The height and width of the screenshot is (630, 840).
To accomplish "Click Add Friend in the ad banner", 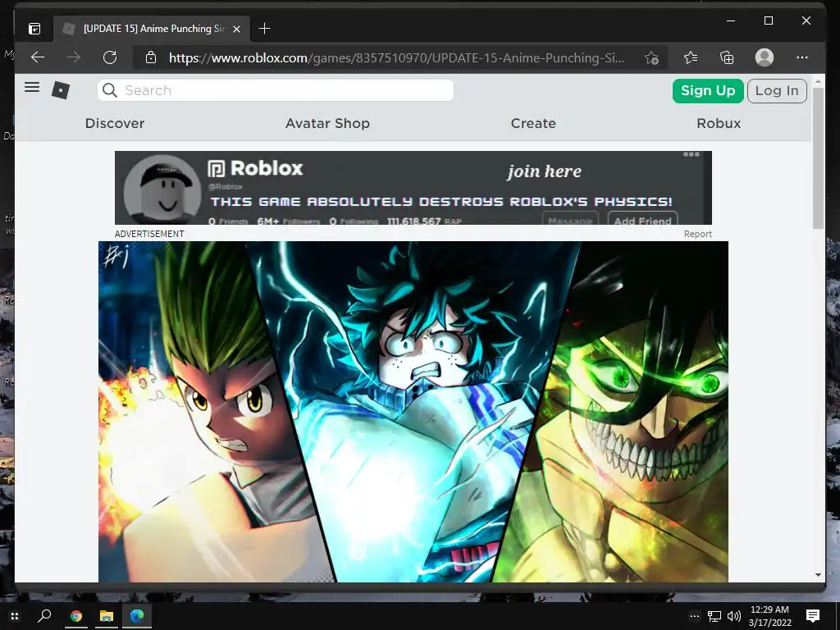I will 642,220.
